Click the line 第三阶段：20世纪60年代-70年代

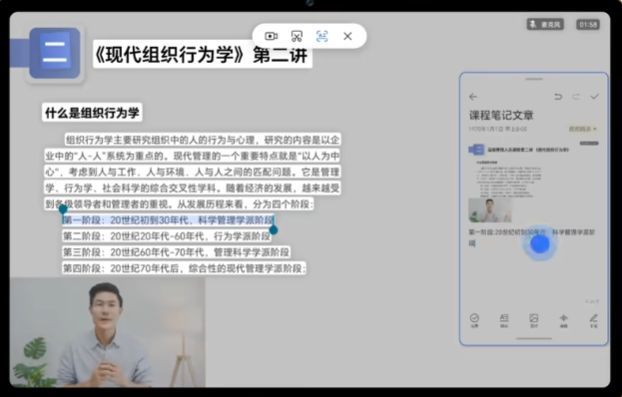(x=176, y=252)
